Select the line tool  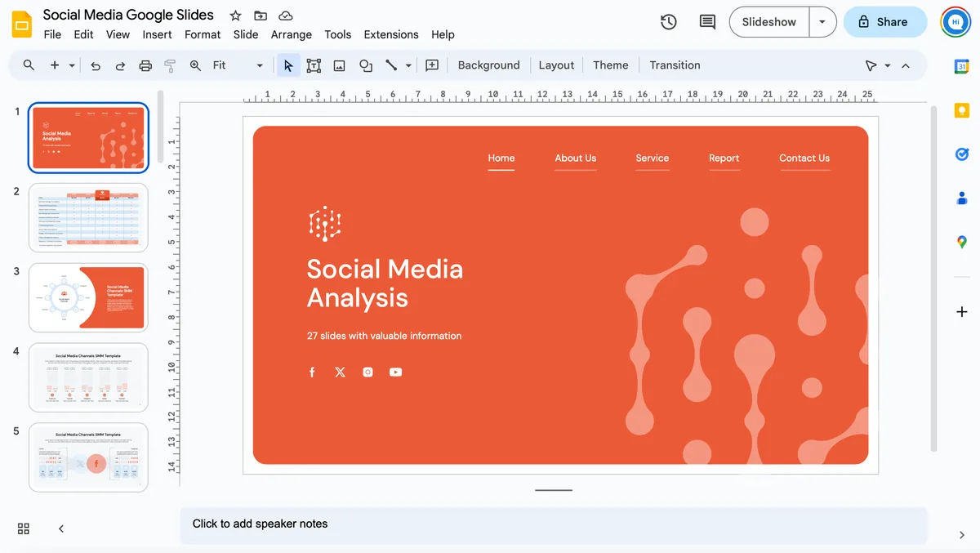(x=391, y=65)
